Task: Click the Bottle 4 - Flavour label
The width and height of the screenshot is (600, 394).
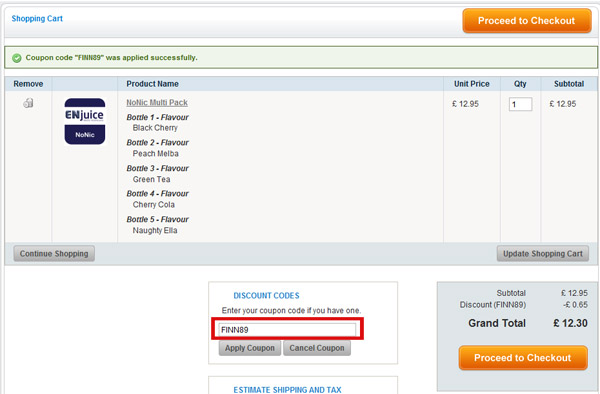Action: click(158, 194)
